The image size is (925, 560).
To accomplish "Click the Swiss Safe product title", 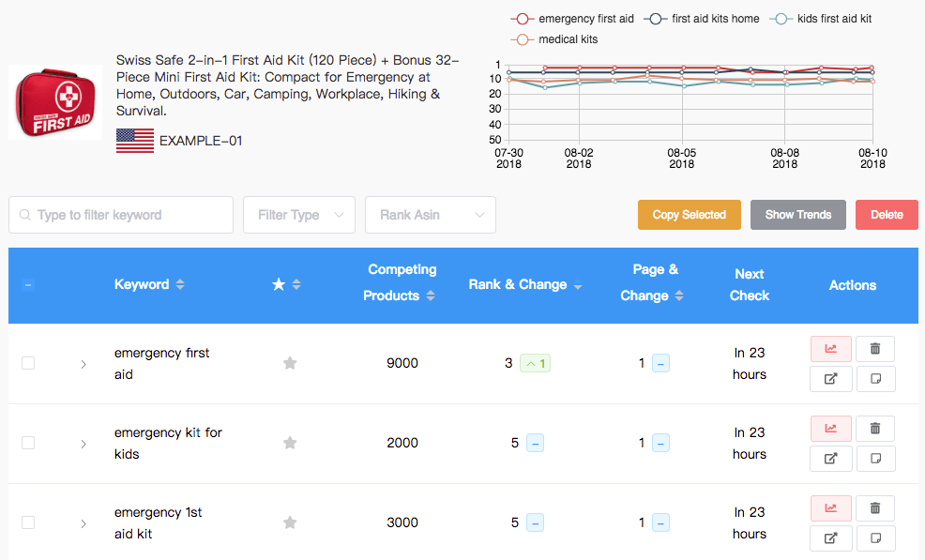I will 287,85.
